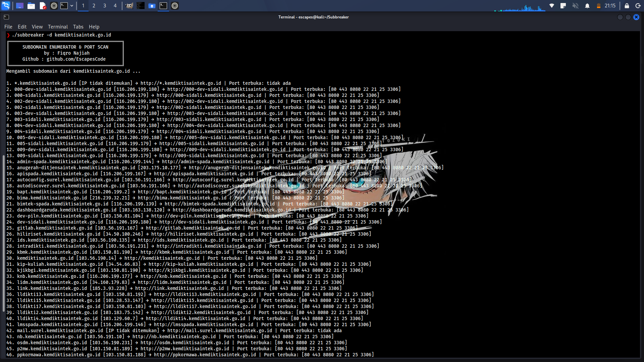Click the 21:15 clock
644x362 pixels.
(610, 6)
